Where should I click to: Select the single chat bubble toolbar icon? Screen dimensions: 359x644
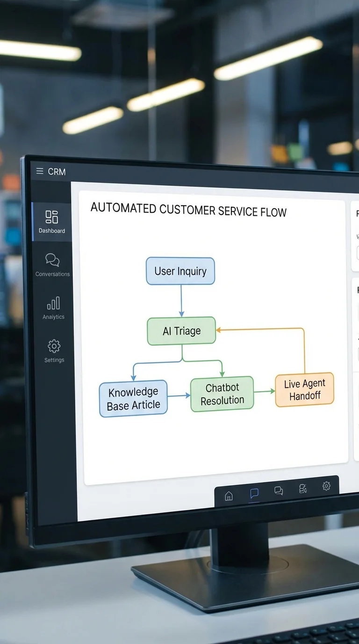point(254,493)
